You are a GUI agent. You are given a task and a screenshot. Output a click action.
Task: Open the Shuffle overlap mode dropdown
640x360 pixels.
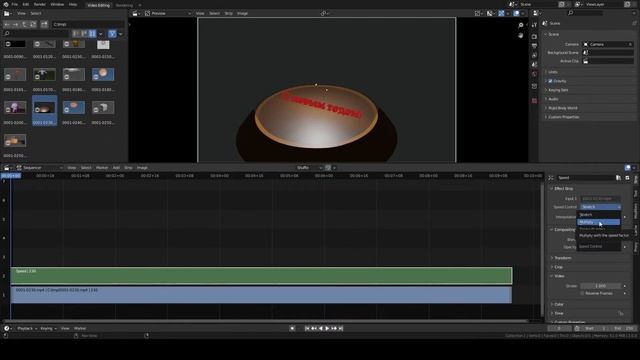click(309, 168)
